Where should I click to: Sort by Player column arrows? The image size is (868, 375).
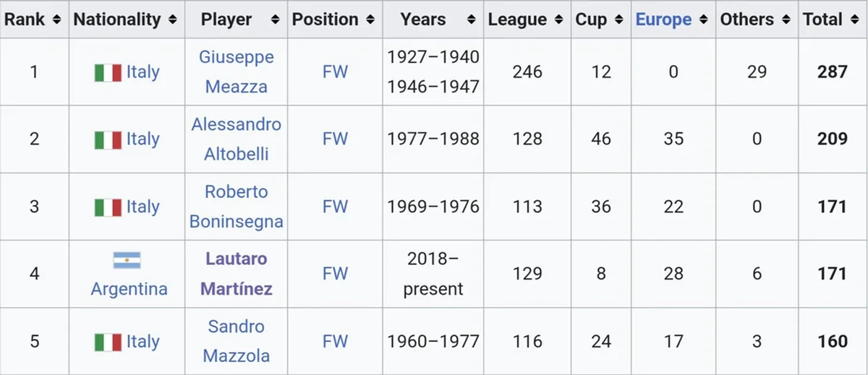click(275, 20)
